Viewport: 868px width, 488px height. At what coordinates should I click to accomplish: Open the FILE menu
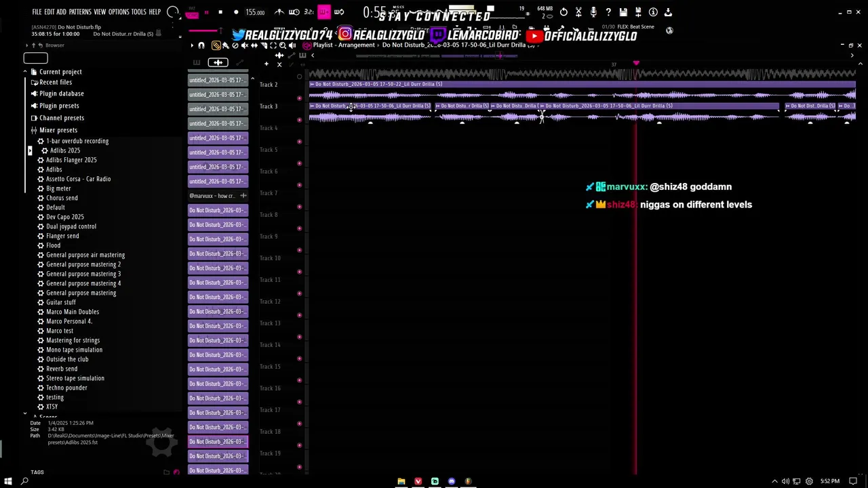pyautogui.click(x=37, y=12)
